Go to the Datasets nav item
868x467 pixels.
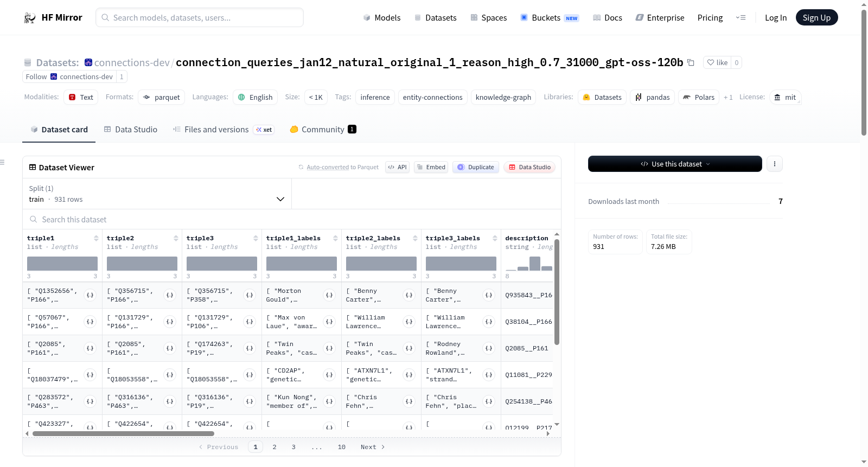(435, 18)
